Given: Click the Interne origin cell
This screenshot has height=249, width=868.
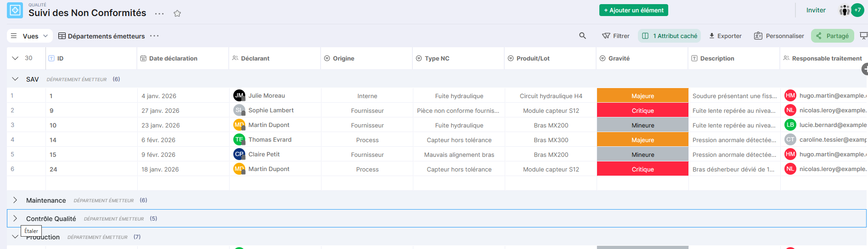Looking at the screenshot, I should point(367,95).
